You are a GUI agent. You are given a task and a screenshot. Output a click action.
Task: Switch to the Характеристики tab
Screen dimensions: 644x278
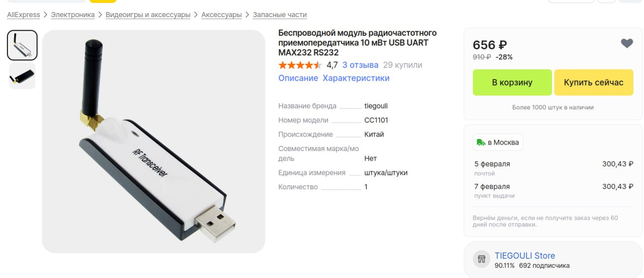(x=356, y=78)
